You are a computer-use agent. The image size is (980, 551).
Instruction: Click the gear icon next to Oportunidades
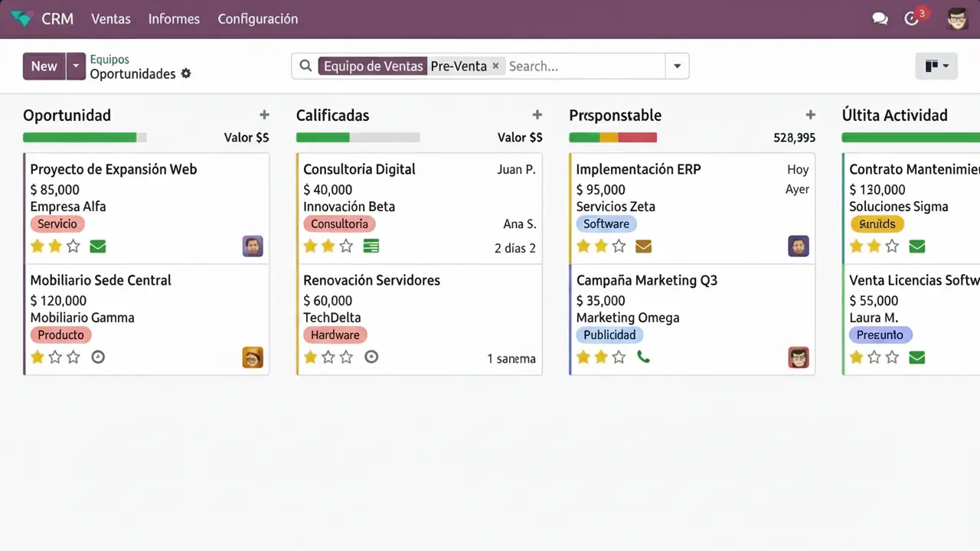[185, 74]
